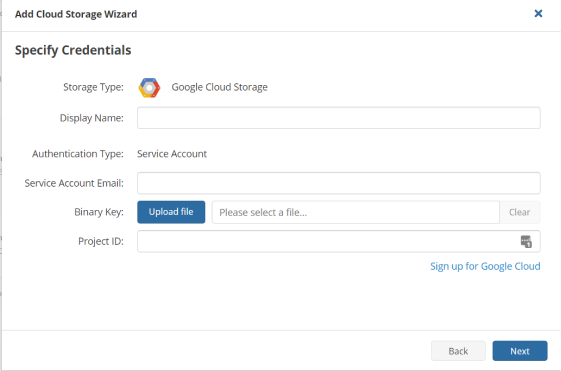Viewport: 561px width, 371px height.
Task: Click the 'Service Account Email:' label
Action: (74, 183)
